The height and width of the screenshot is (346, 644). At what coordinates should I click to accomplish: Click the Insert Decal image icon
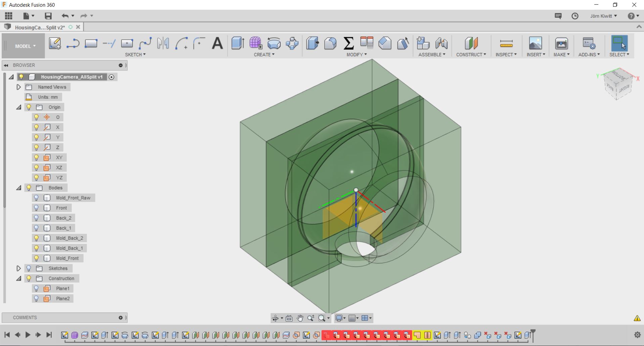tap(536, 43)
